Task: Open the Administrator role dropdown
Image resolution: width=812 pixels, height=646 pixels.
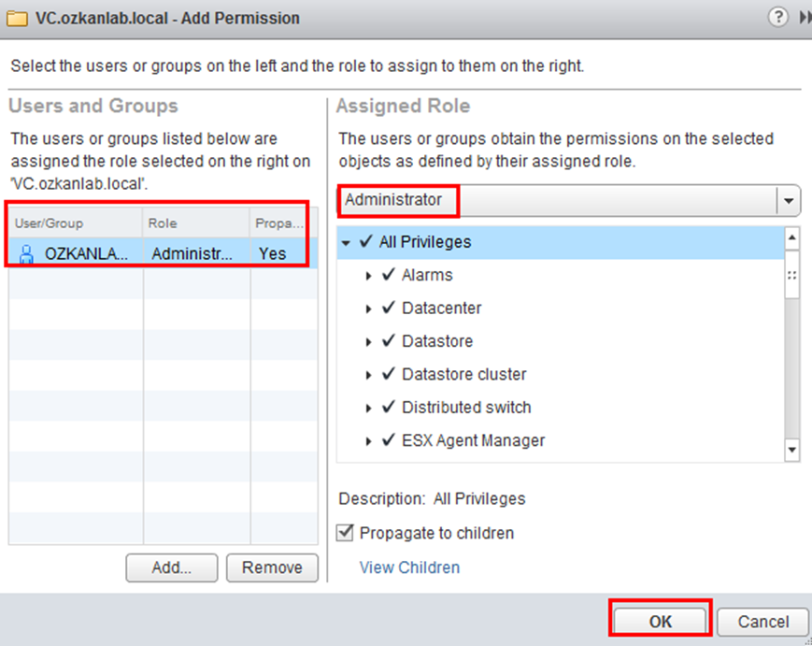Action: pos(789,200)
